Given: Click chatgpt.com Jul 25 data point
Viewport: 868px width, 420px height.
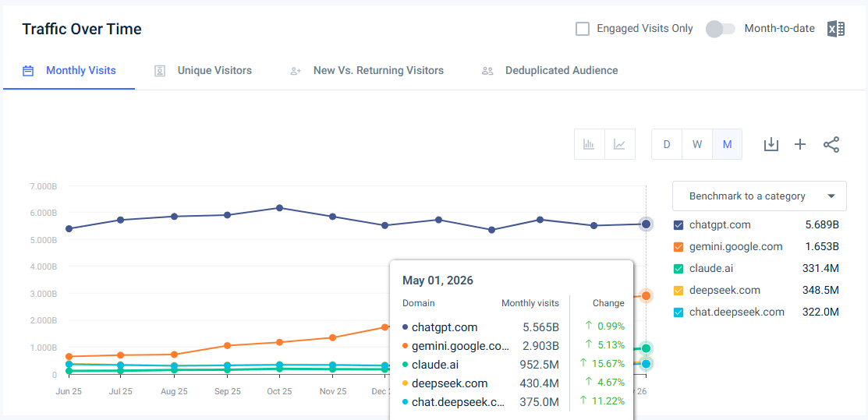Looking at the screenshot, I should tap(121, 221).
